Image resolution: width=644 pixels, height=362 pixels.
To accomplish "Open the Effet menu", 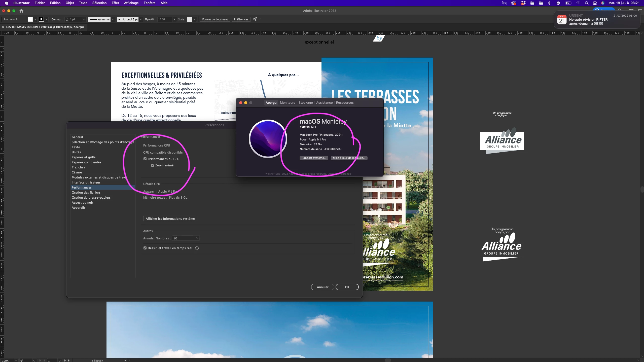I will 115,3.
